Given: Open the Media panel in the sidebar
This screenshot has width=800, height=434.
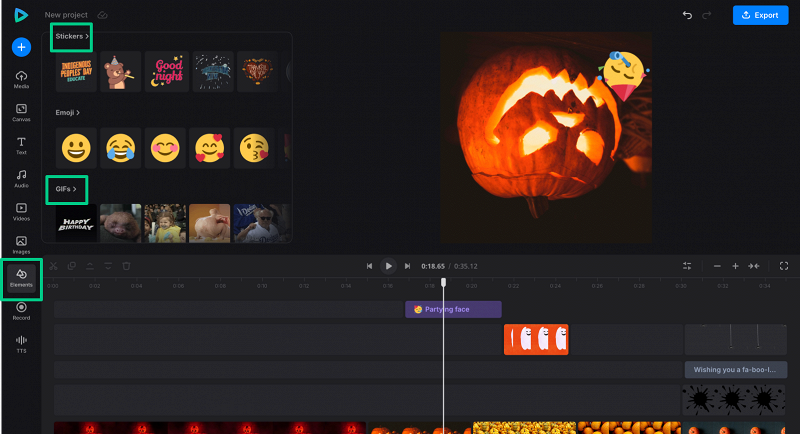Looking at the screenshot, I should pos(21,80).
